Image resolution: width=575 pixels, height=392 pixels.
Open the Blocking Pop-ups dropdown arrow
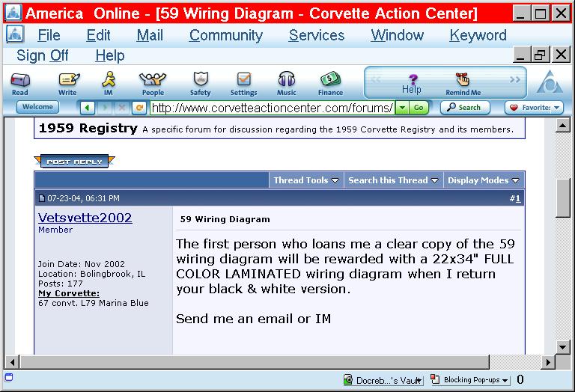tap(505, 381)
